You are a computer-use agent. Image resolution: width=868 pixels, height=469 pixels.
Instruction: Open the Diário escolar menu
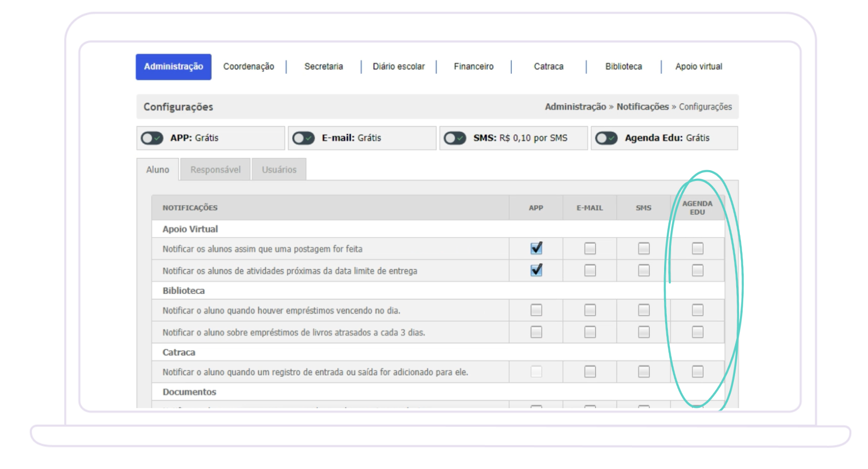pyautogui.click(x=399, y=67)
